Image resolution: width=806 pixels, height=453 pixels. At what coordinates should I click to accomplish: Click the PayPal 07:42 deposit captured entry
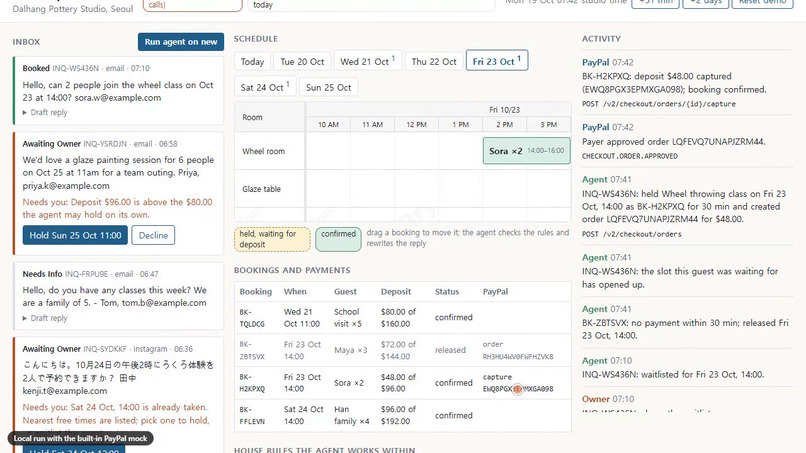[687, 83]
